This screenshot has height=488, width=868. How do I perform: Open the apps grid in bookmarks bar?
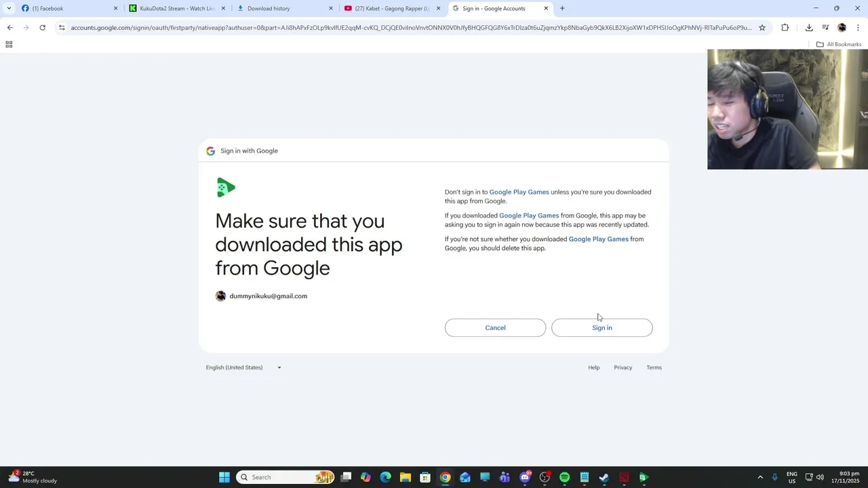(x=9, y=44)
